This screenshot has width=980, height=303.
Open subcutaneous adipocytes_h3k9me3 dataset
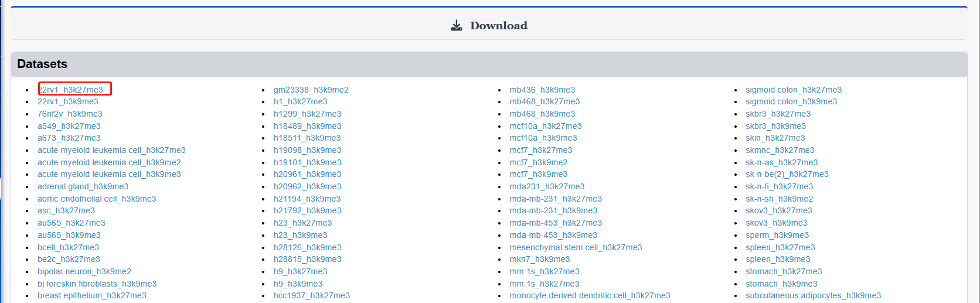[813, 295]
